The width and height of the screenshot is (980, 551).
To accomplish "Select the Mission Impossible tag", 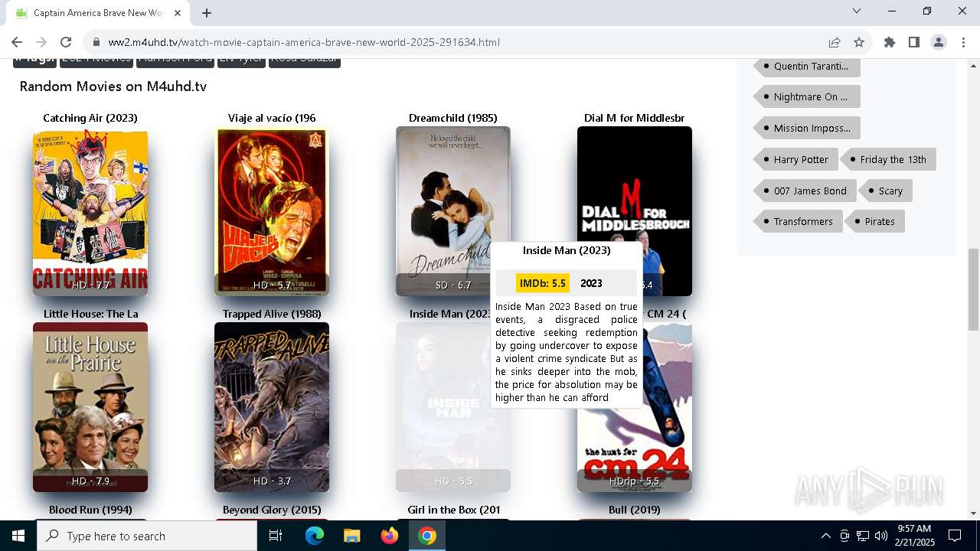I will pyautogui.click(x=808, y=129).
